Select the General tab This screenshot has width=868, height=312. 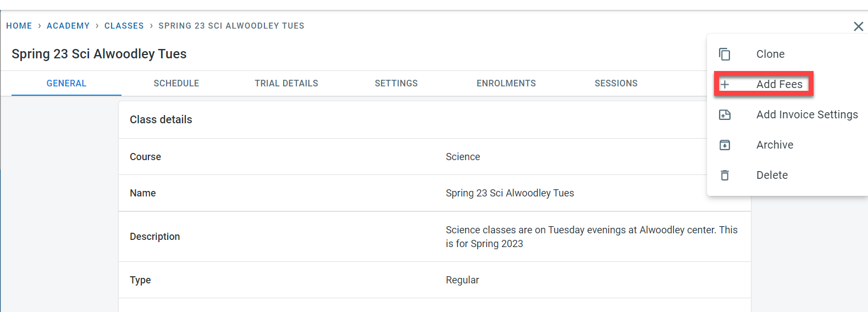(x=66, y=83)
